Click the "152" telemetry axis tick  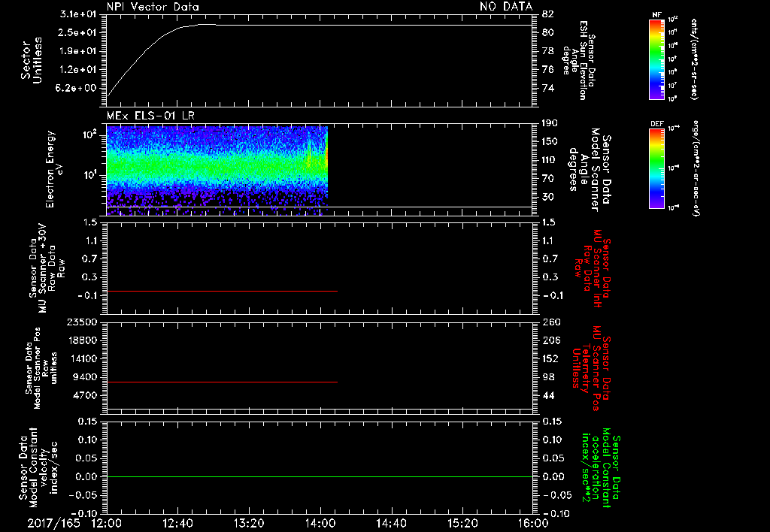[550, 358]
